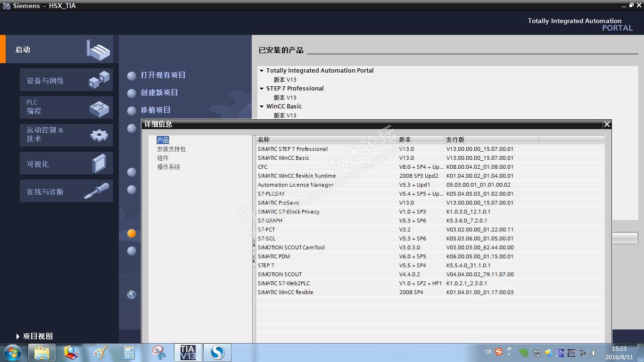Click 打开现有项目 link
Image resolution: width=644 pixels, height=362 pixels.
[163, 75]
